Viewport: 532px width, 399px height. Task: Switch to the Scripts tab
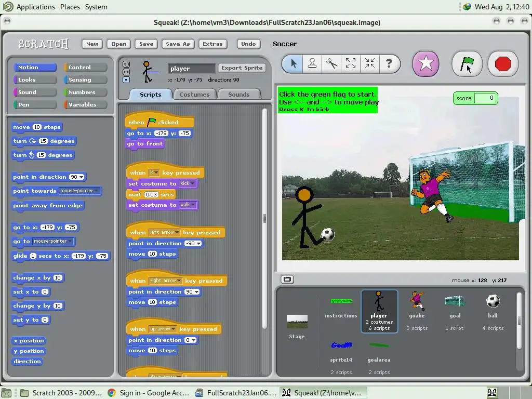[150, 95]
